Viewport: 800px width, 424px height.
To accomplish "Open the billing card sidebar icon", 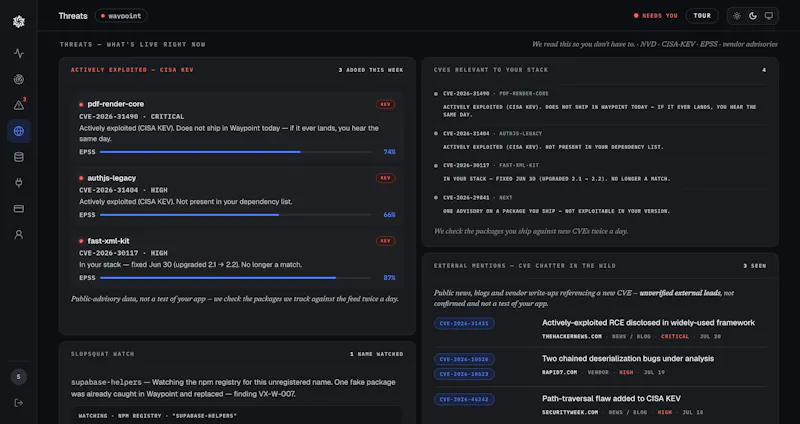I will 19,209.
